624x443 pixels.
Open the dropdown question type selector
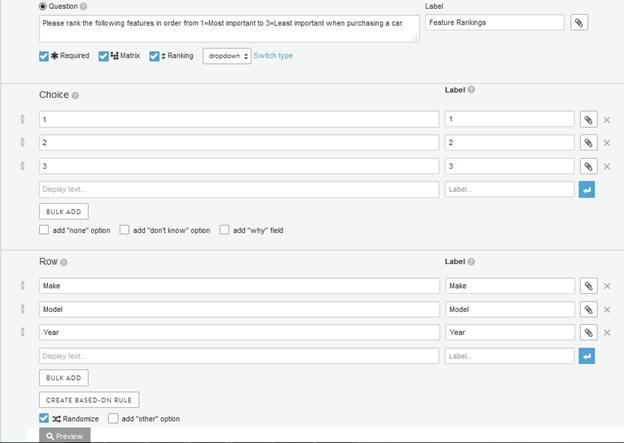226,56
